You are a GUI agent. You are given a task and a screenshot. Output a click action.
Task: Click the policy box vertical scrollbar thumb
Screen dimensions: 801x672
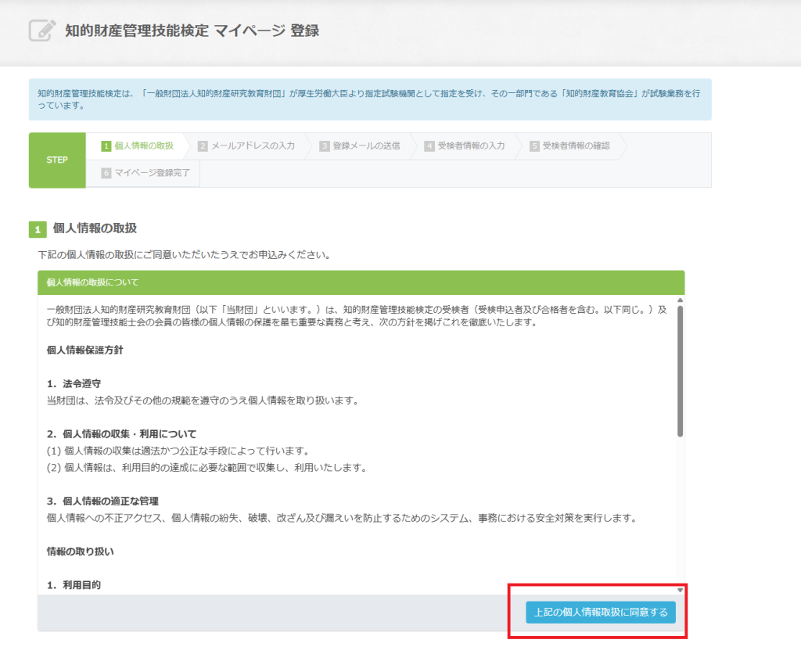pos(680,371)
